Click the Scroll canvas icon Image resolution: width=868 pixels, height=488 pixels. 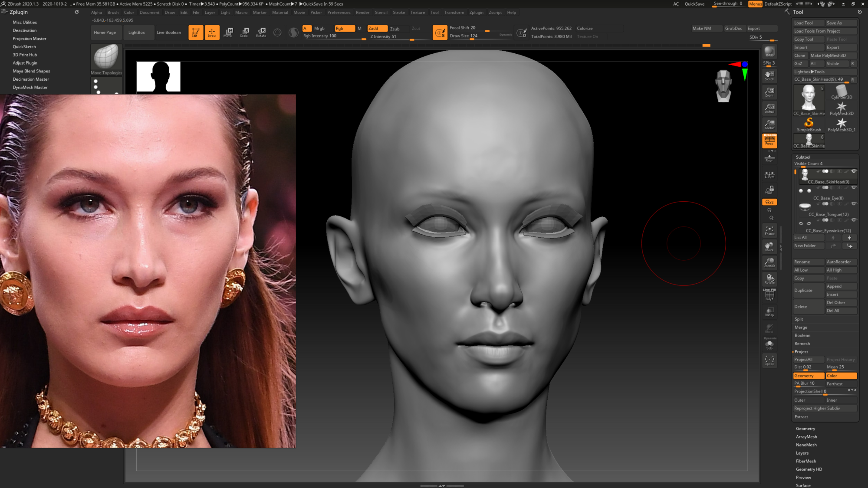coord(769,75)
